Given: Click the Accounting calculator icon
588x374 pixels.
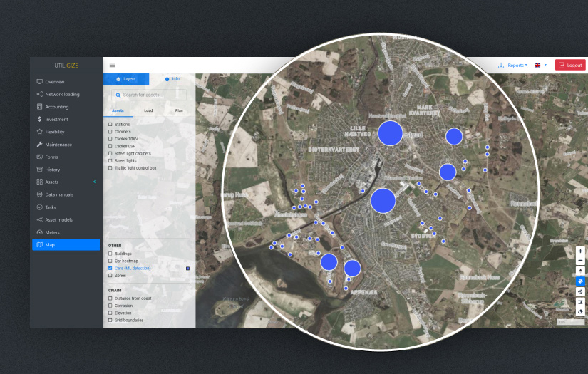Looking at the screenshot, I should [x=39, y=106].
